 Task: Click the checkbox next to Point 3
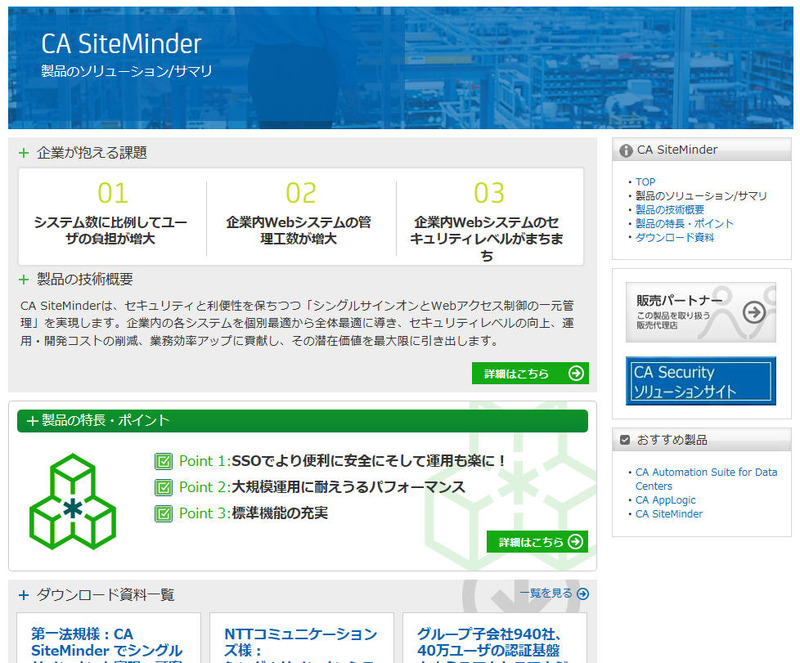(x=164, y=513)
